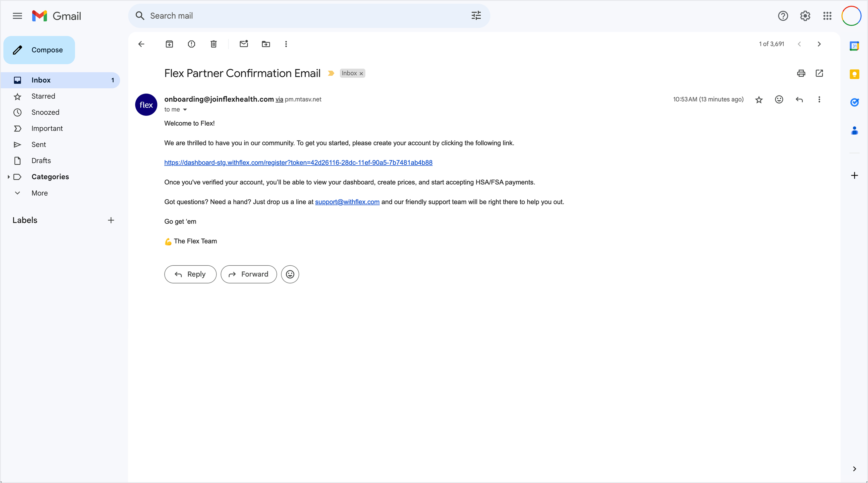Get add-ons with plus icon
Image resolution: width=868 pixels, height=483 pixels.
pyautogui.click(x=854, y=176)
